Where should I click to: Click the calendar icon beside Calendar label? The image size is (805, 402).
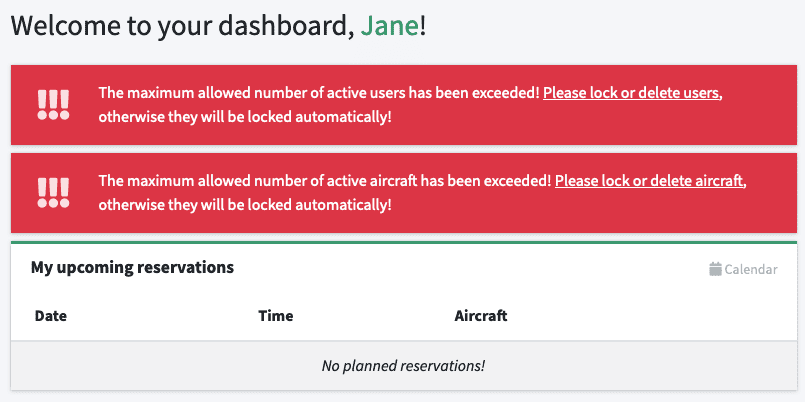click(715, 269)
